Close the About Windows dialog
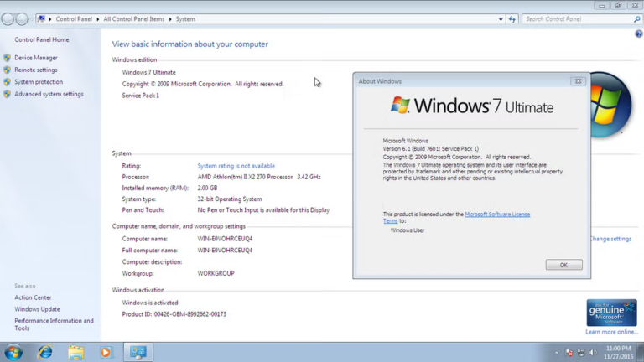This screenshot has width=644, height=362. click(578, 81)
